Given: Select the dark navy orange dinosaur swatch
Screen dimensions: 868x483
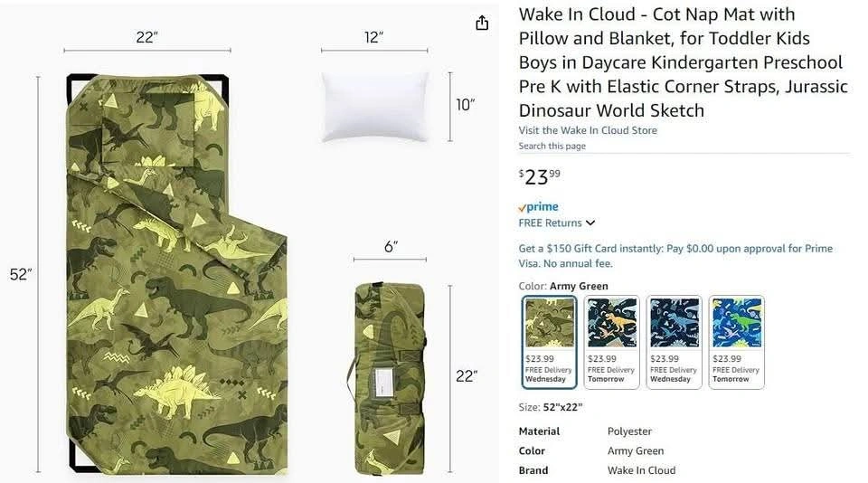Looking at the screenshot, I should point(612,342).
